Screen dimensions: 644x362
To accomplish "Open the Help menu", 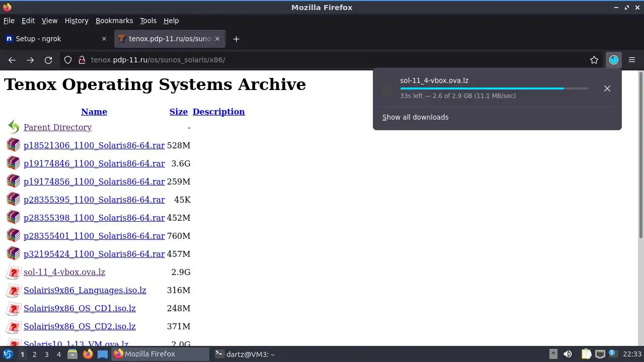I will 171,21.
